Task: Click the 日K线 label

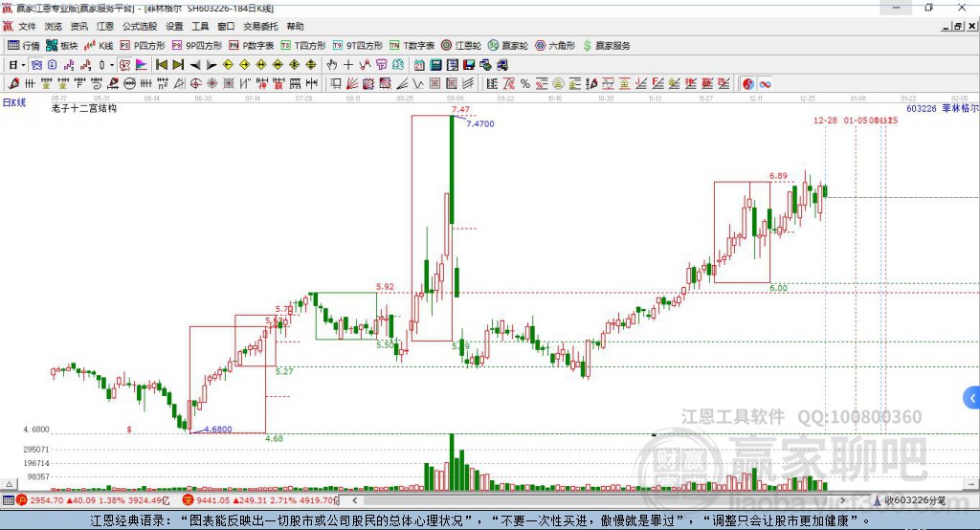Action: point(13,102)
